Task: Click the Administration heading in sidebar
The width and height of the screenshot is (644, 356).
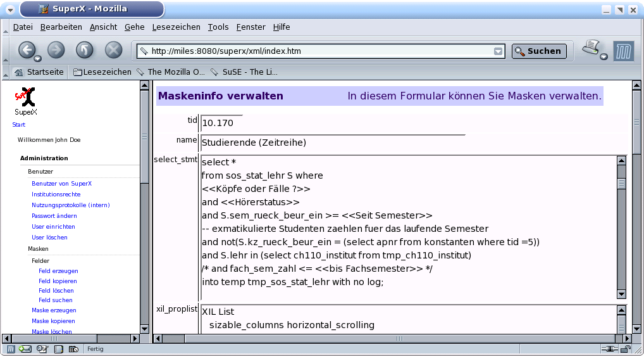Action: pyautogui.click(x=44, y=158)
